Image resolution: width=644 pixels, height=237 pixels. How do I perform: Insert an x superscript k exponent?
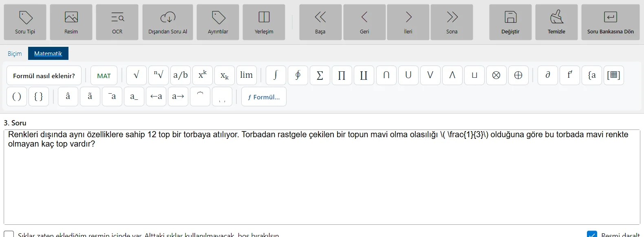[203, 75]
